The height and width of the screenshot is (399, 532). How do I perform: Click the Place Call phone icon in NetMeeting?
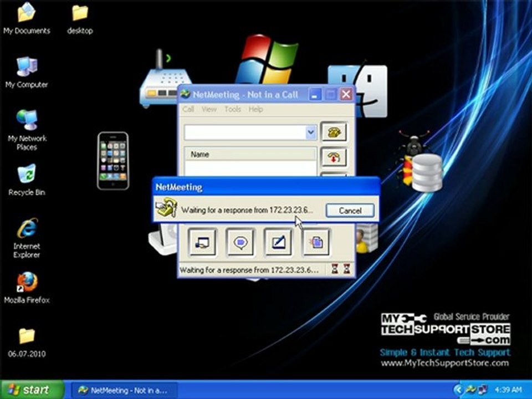(334, 132)
